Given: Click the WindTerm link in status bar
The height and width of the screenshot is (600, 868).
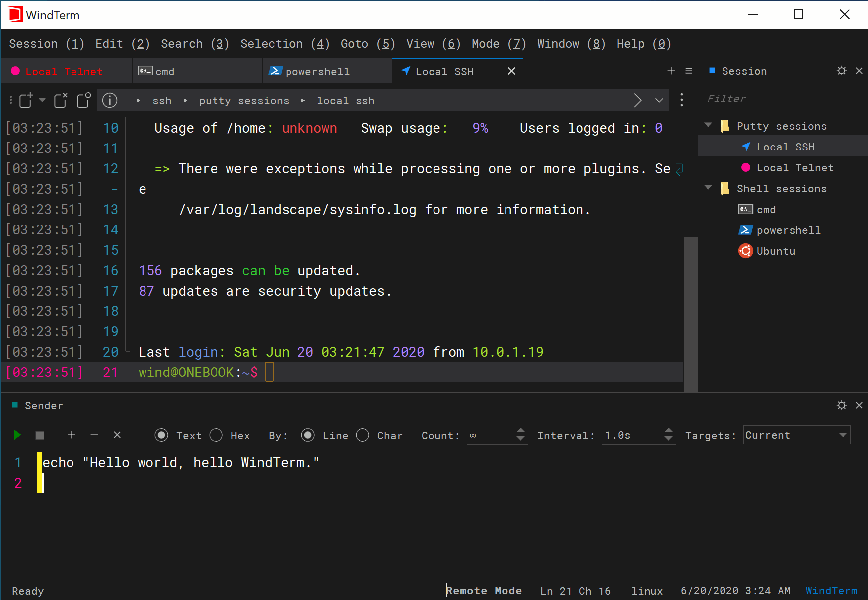Looking at the screenshot, I should pyautogui.click(x=831, y=591).
